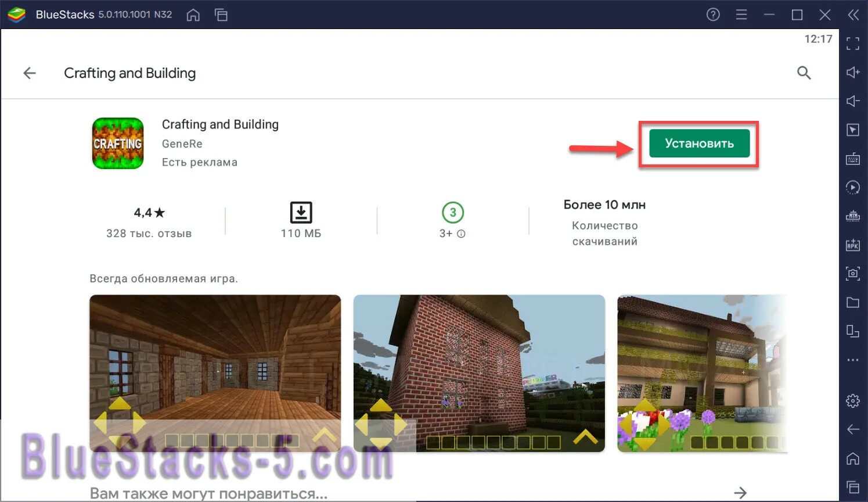The image size is (868, 502).
Task: Click the 110 МБ download size icon
Action: (x=301, y=213)
